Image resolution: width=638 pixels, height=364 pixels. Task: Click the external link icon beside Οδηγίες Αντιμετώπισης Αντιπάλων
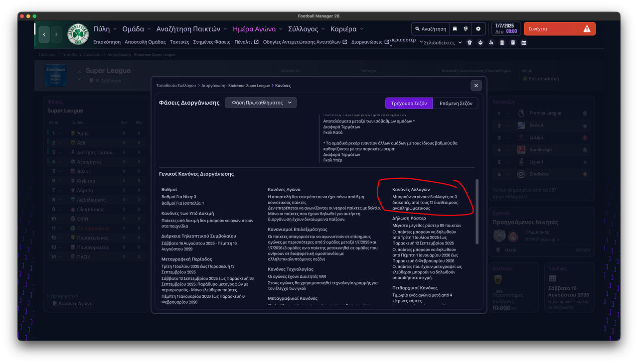click(344, 42)
